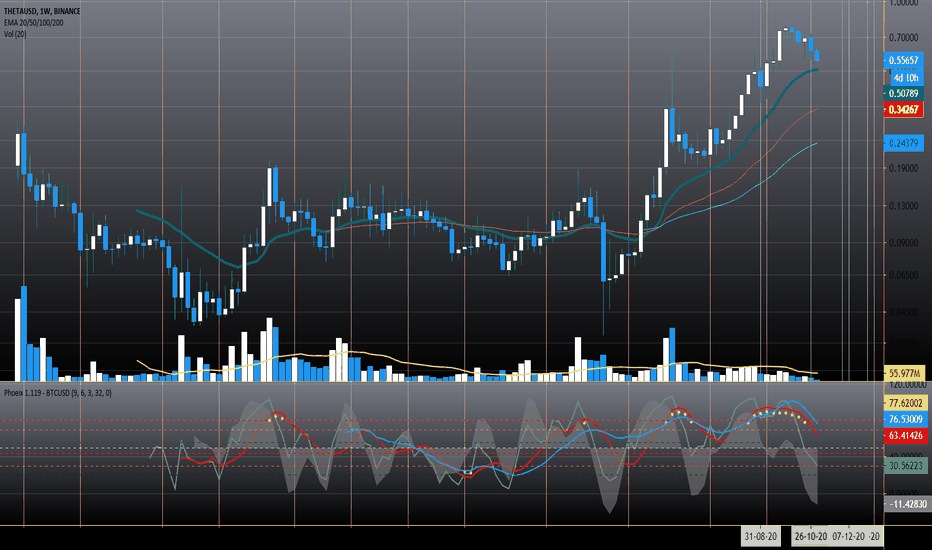Screen dimensions: 932x550
Task: Select the blue EMA value label 0.24379
Action: (903, 143)
